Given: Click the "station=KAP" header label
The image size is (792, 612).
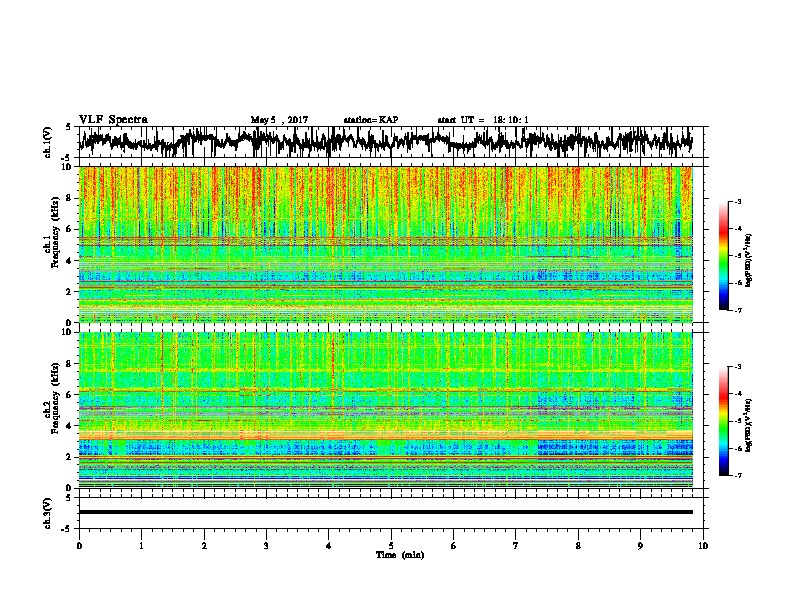Looking at the screenshot, I should (371, 120).
